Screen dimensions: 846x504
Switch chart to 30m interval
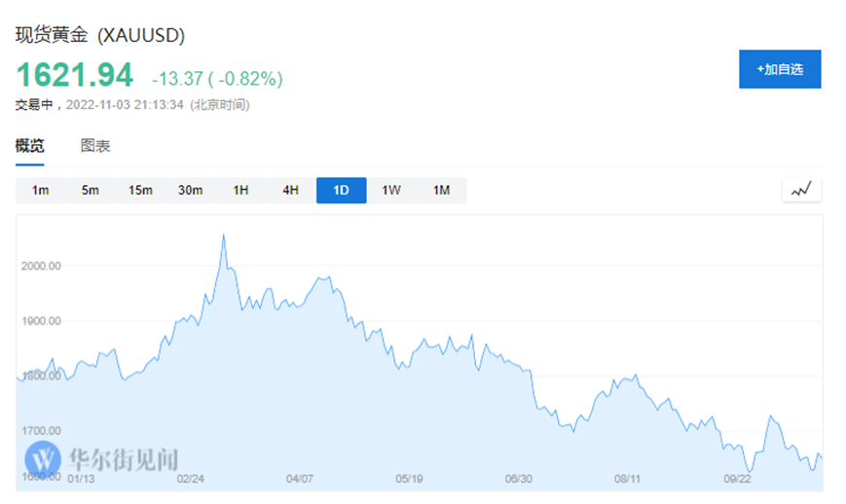point(191,191)
